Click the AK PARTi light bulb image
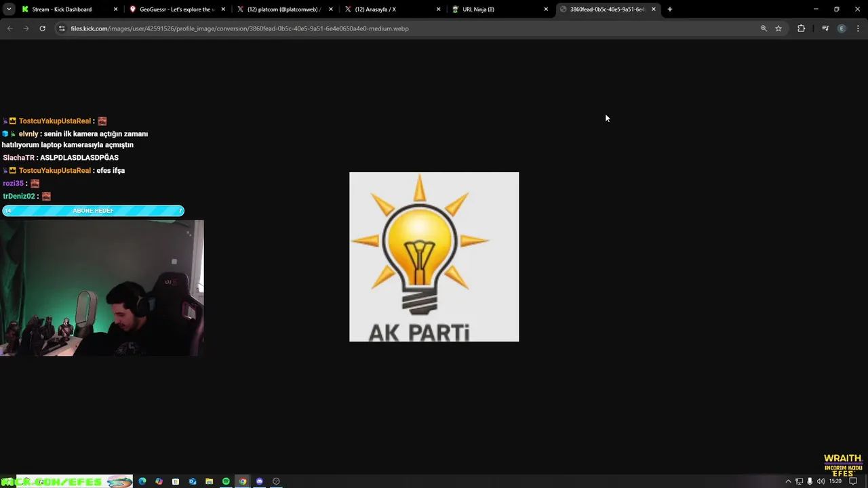This screenshot has height=488, width=868. click(x=434, y=257)
